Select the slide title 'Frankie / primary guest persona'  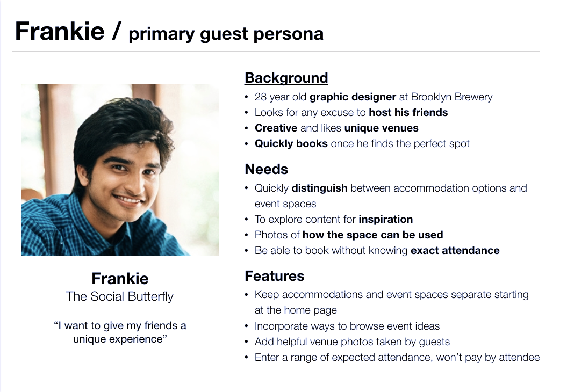coord(169,32)
